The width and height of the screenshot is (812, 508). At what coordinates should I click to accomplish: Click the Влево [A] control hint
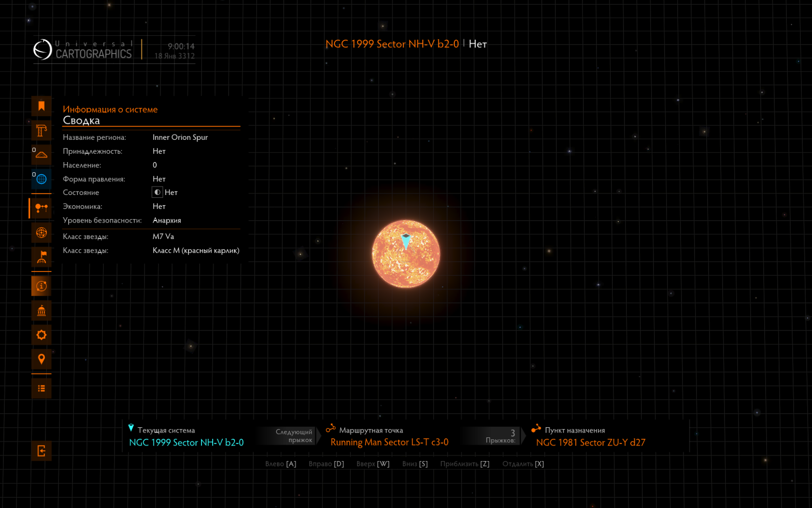281,464
